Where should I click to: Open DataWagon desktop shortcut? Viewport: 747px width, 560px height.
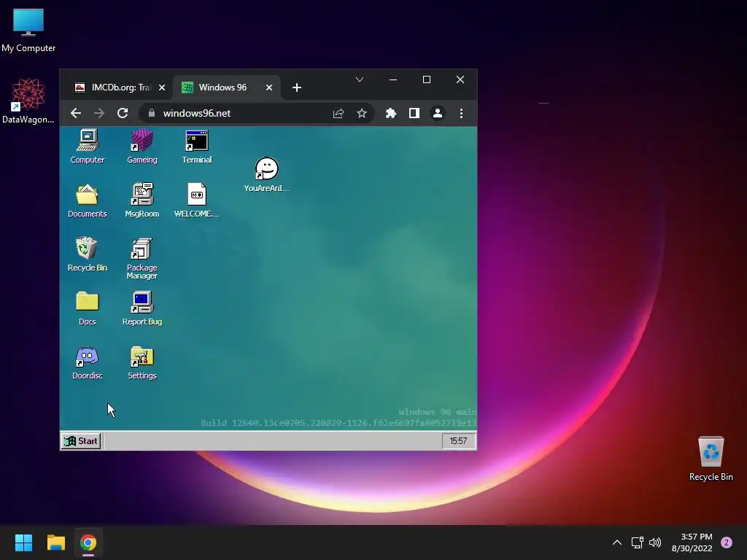click(x=28, y=101)
